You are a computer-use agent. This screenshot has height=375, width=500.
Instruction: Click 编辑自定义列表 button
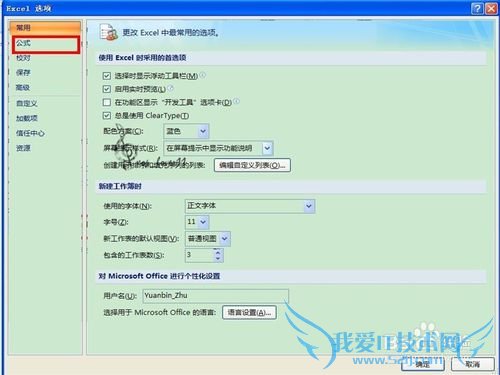(x=252, y=165)
